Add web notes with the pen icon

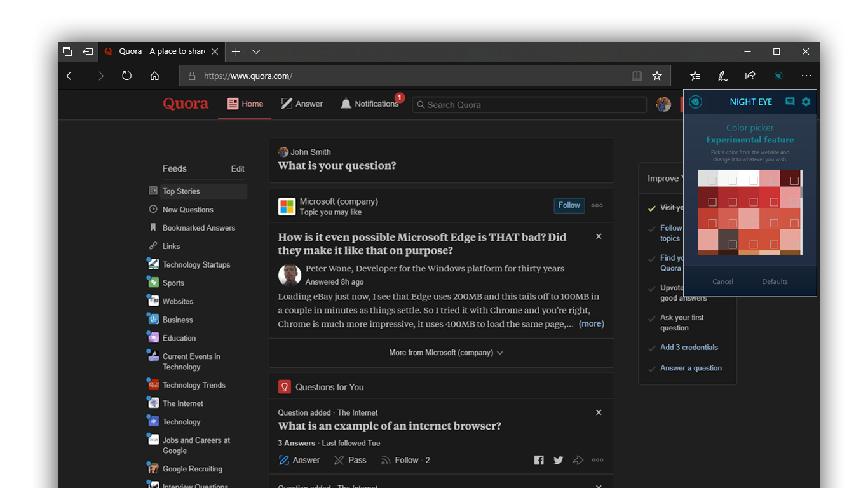pos(722,76)
